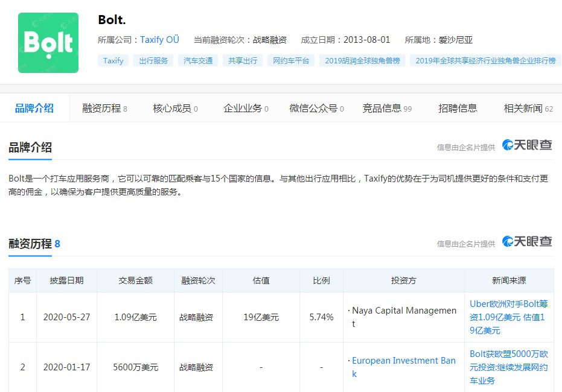Click the 融资历程 8 section heading

34,244
